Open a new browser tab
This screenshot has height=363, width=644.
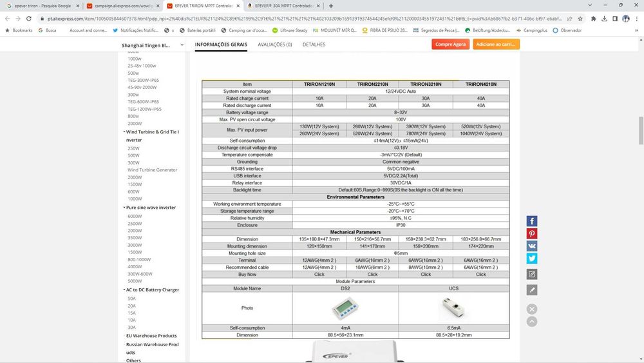click(x=330, y=6)
